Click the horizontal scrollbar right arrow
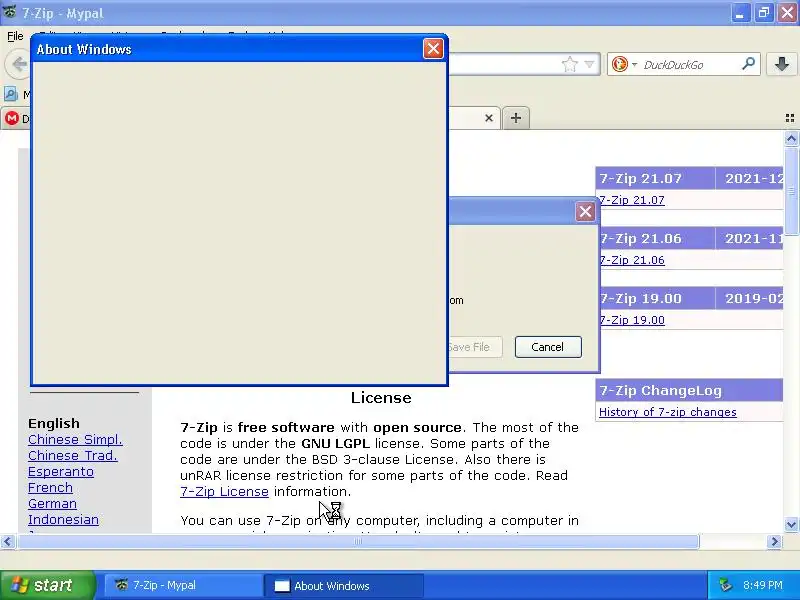 [x=774, y=541]
